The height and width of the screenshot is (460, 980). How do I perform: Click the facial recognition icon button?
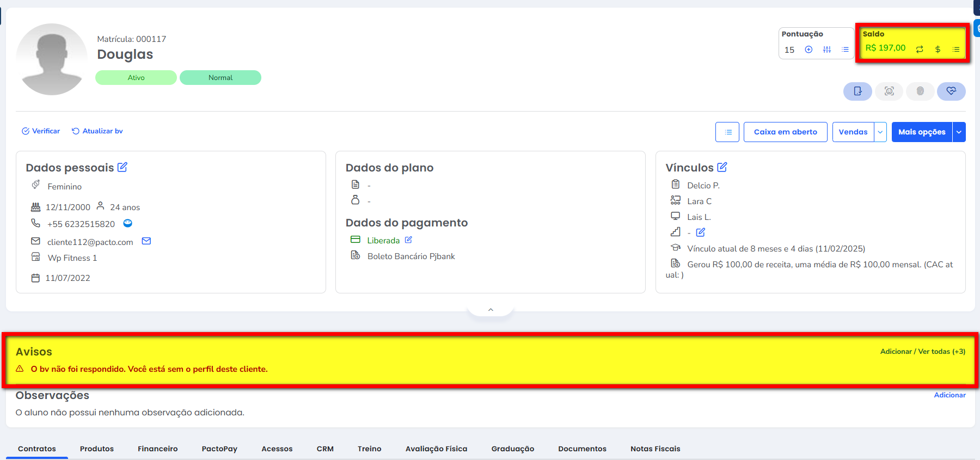tap(889, 91)
